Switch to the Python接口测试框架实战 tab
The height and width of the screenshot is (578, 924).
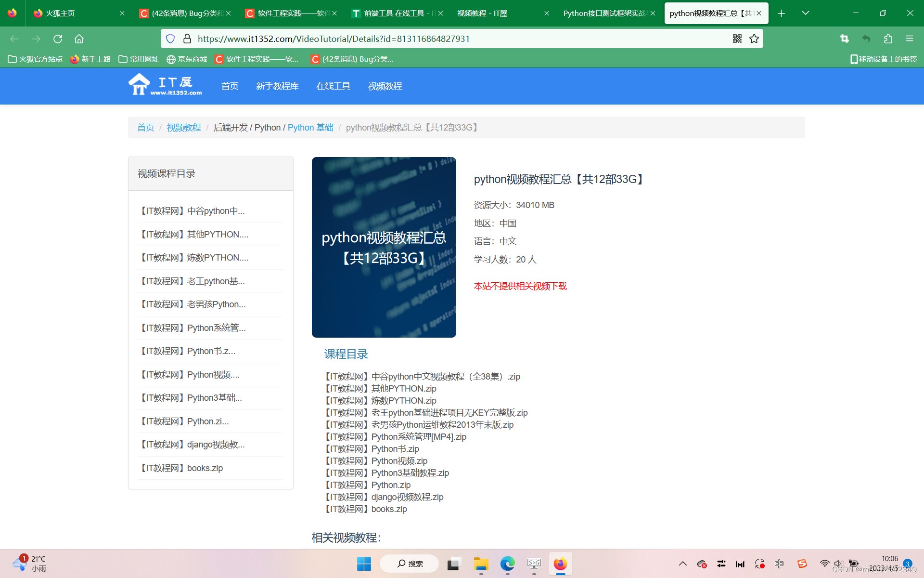click(x=604, y=13)
